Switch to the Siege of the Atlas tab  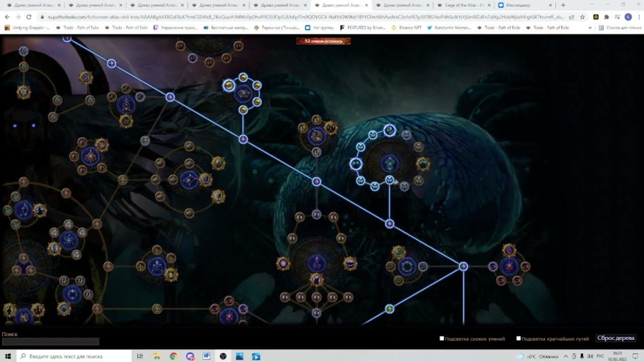point(464,5)
